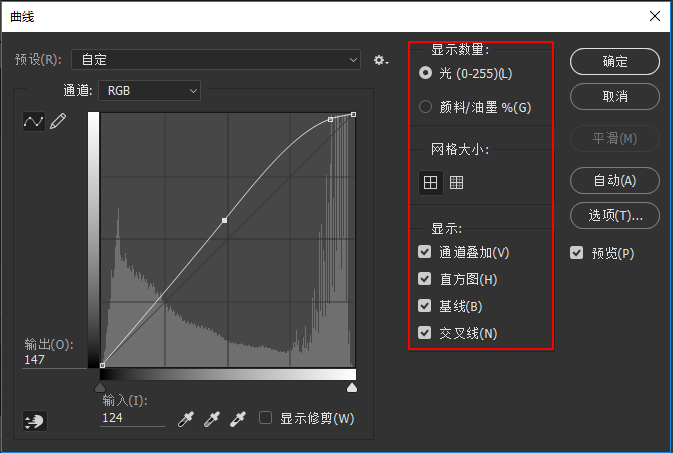This screenshot has height=453, width=673.
Task: Activate the on-image adjustment hand tool
Action: pos(35,421)
